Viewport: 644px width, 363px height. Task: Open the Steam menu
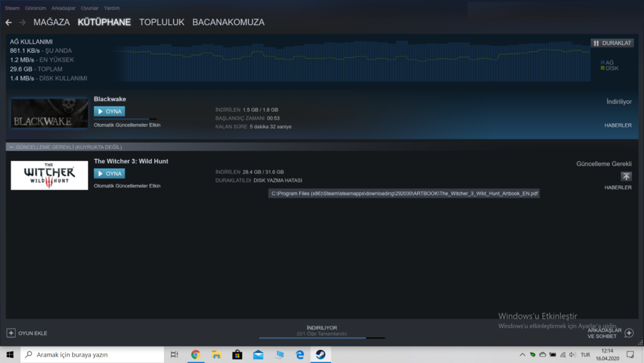point(12,8)
